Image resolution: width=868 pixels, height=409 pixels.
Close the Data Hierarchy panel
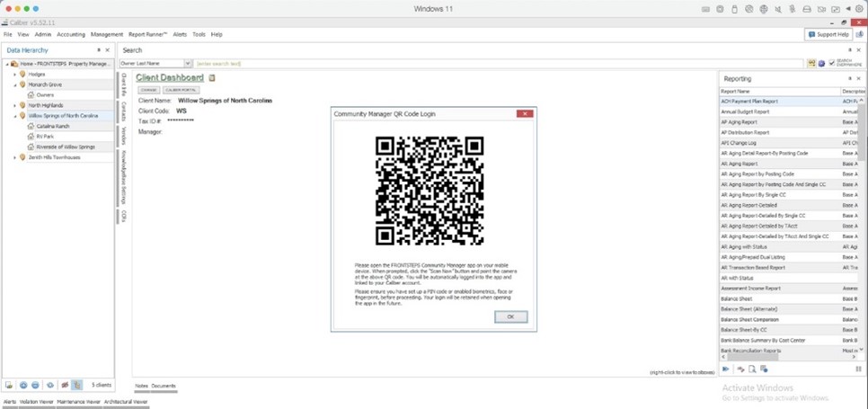[108, 49]
